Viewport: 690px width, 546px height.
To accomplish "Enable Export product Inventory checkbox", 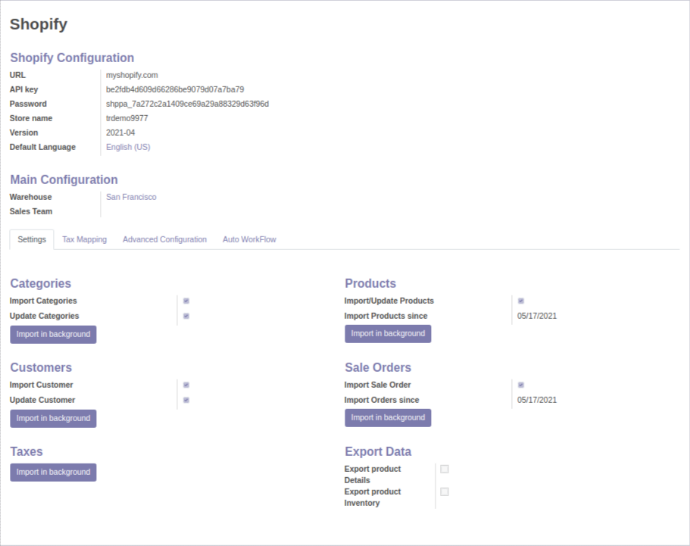I will (444, 491).
